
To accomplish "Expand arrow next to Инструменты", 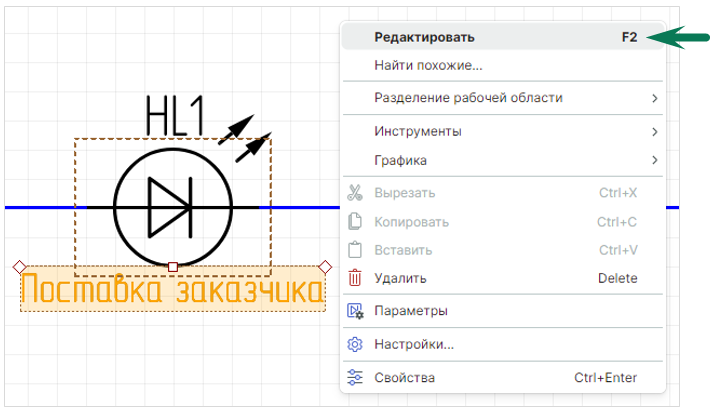I will pyautogui.click(x=654, y=132).
